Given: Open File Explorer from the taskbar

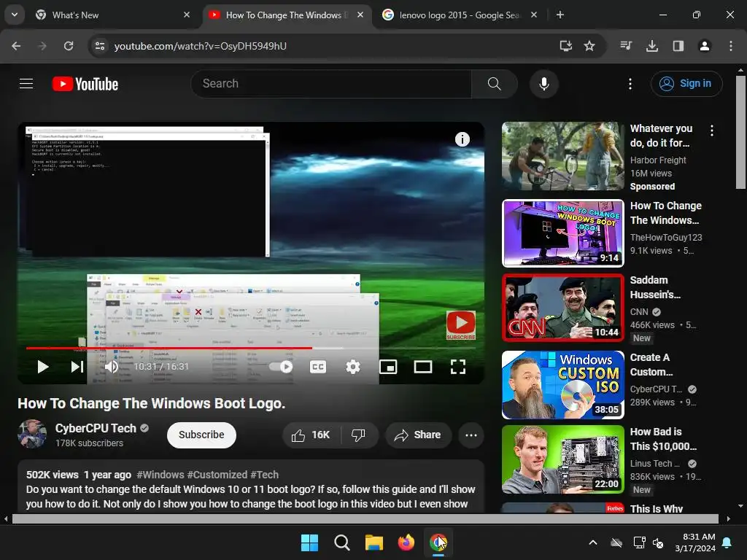Looking at the screenshot, I should pos(374,542).
